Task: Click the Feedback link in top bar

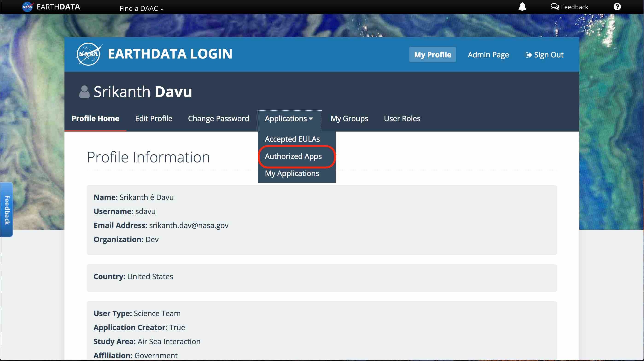Action: (x=569, y=7)
